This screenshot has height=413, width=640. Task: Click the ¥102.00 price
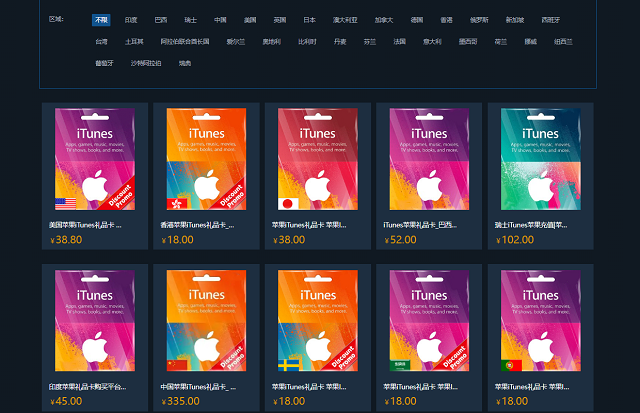(515, 240)
